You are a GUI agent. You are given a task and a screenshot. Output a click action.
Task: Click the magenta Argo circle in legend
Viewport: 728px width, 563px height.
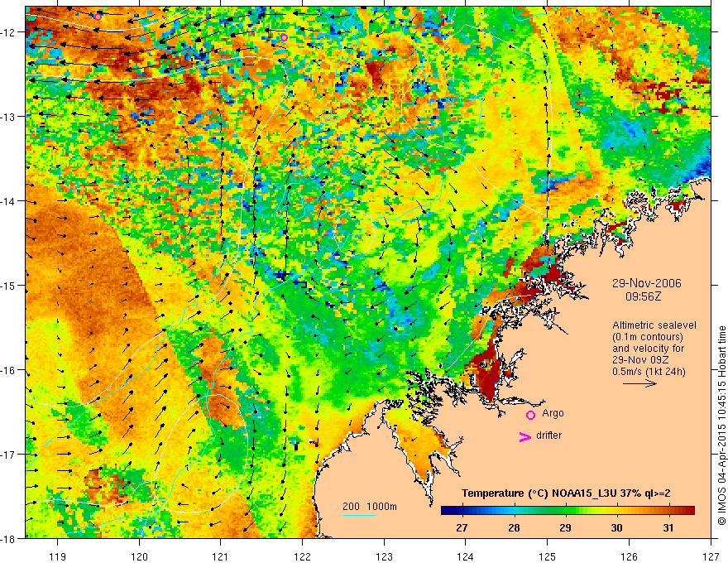(530, 415)
